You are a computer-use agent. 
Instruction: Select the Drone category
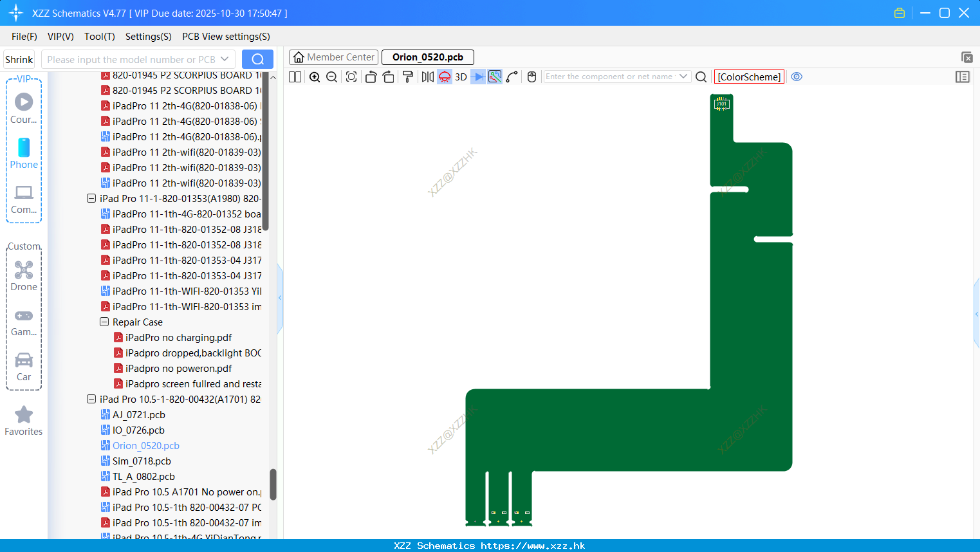24,276
